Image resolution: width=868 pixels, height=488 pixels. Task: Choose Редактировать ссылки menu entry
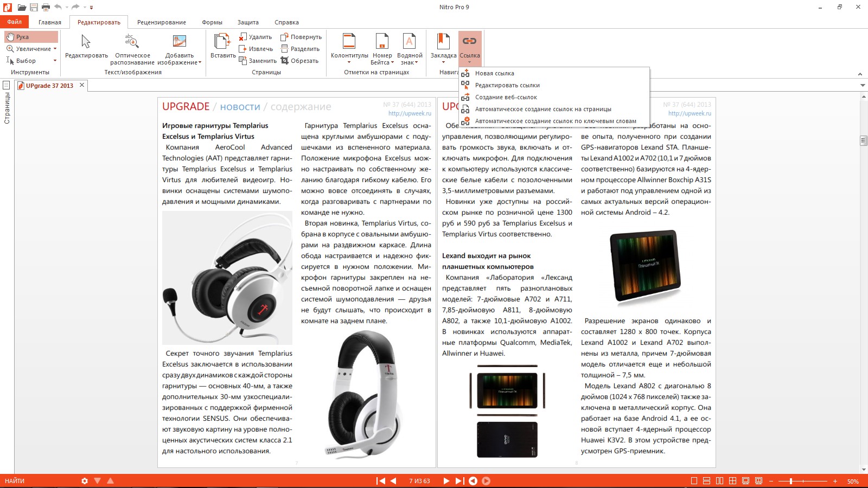click(554, 85)
